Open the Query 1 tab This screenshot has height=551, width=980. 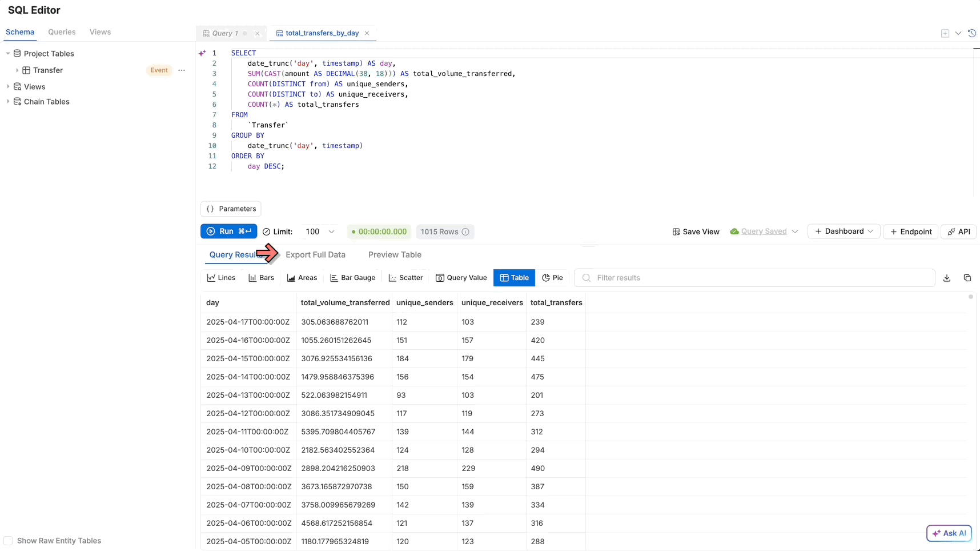[225, 33]
